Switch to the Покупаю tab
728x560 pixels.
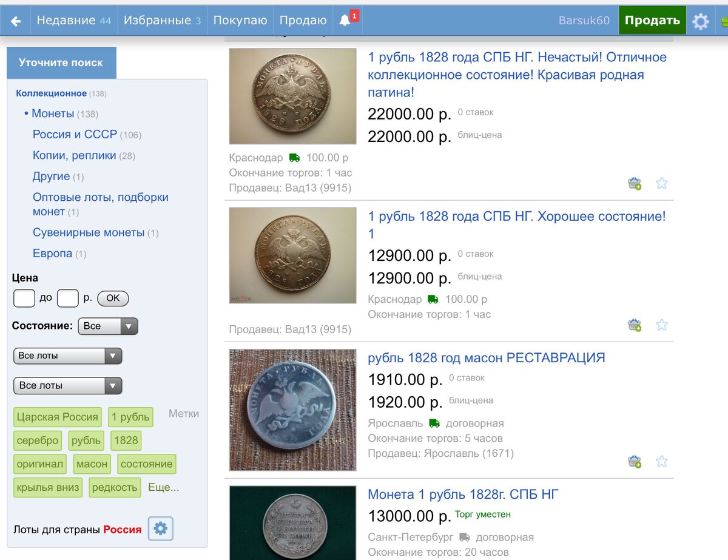240,21
